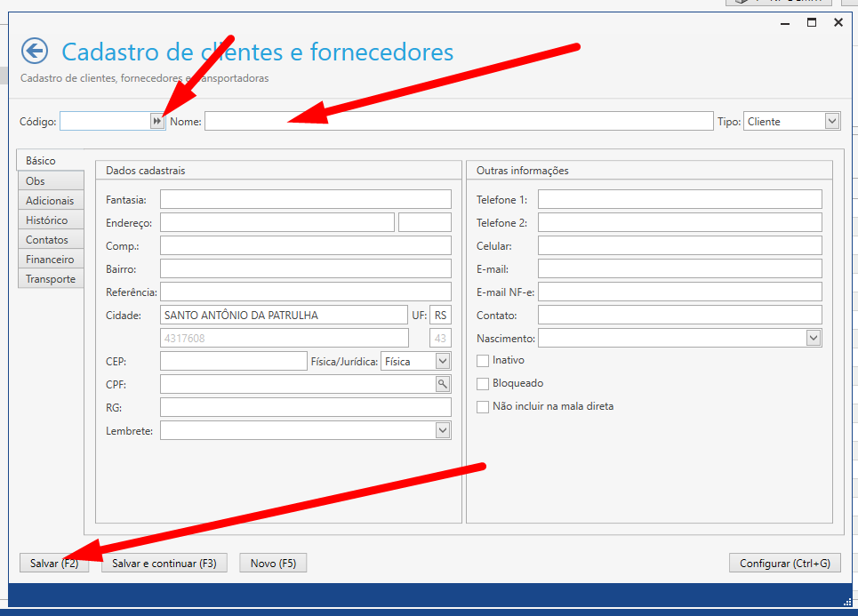
Task: Click the E-mail text field
Action: (679, 268)
